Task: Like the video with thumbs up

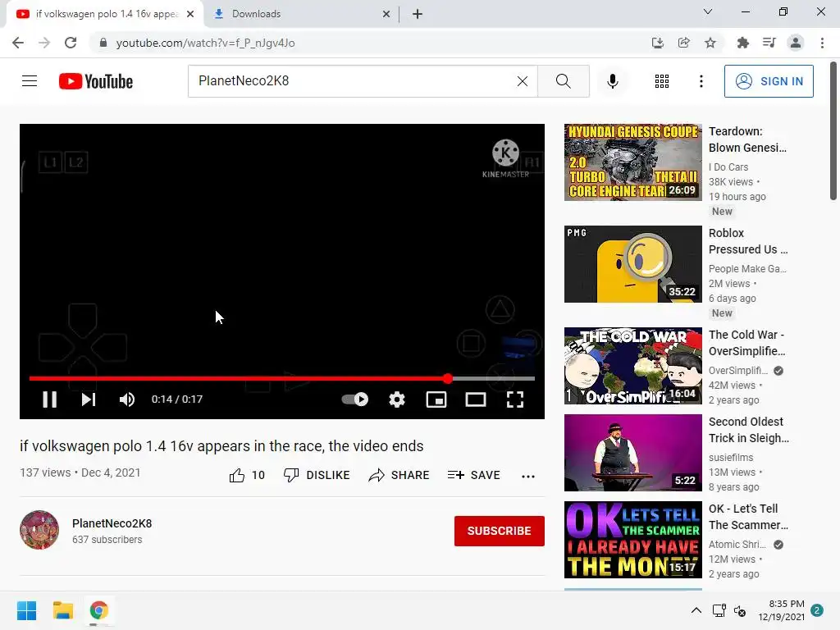Action: (x=247, y=475)
